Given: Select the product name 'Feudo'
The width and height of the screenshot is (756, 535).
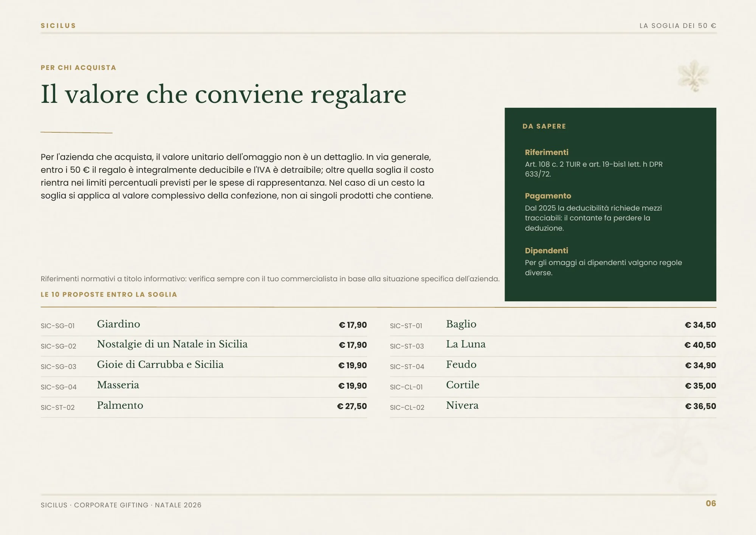Looking at the screenshot, I should 461,364.
